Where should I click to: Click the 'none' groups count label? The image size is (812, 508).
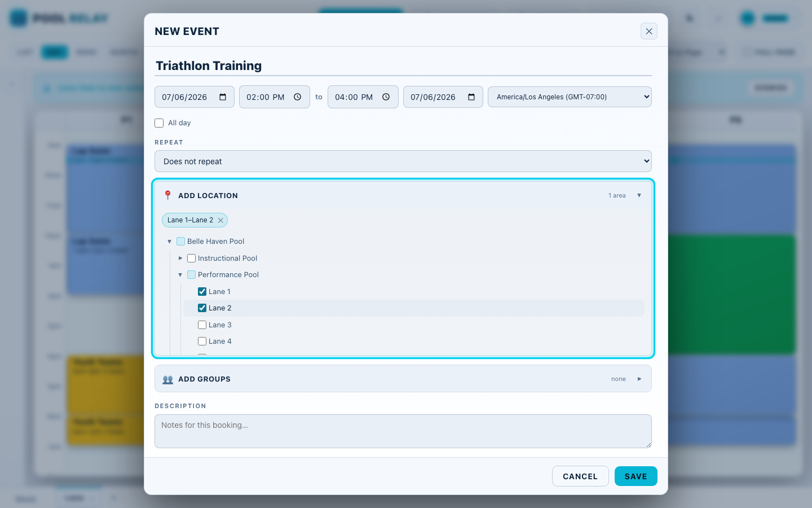coord(619,379)
